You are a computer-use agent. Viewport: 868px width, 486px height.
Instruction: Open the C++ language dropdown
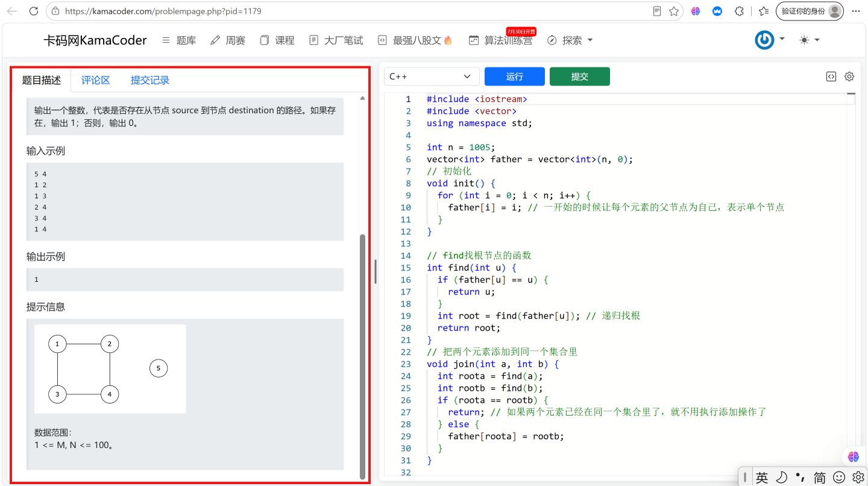point(432,76)
